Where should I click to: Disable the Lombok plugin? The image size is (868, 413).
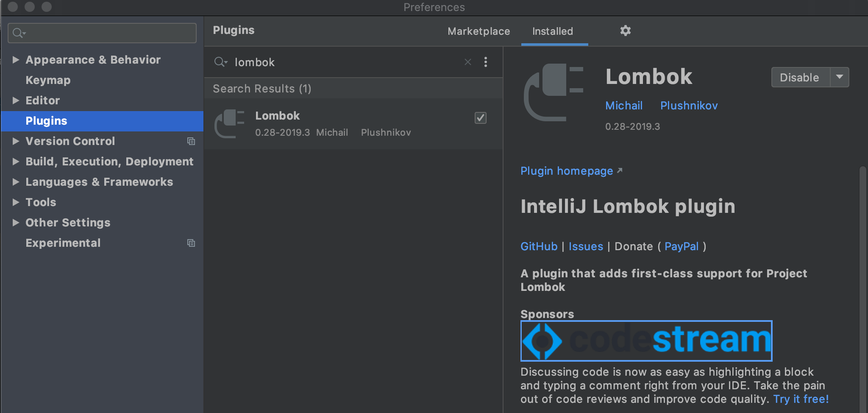coord(800,77)
